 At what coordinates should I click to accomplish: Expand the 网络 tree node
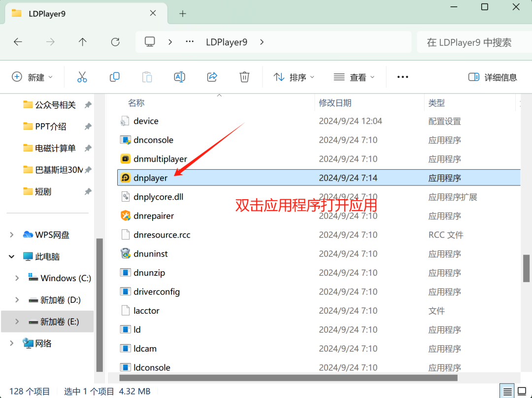[x=11, y=343]
